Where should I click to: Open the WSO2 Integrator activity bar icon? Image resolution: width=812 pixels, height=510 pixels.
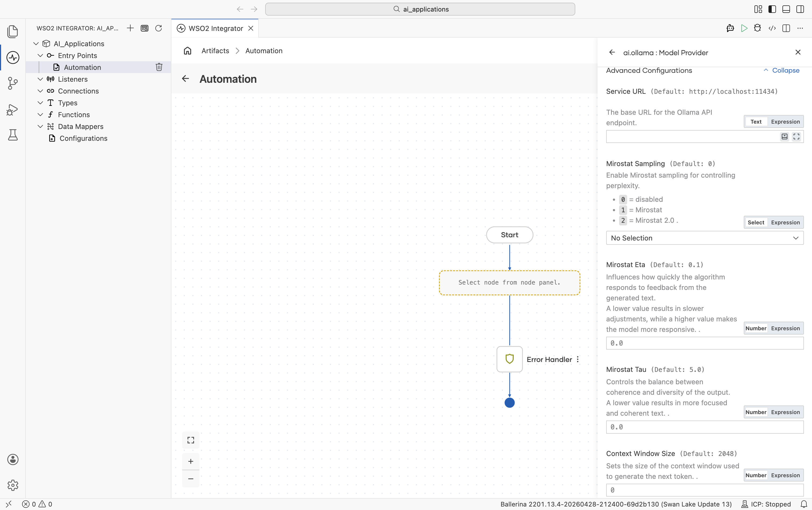click(13, 57)
